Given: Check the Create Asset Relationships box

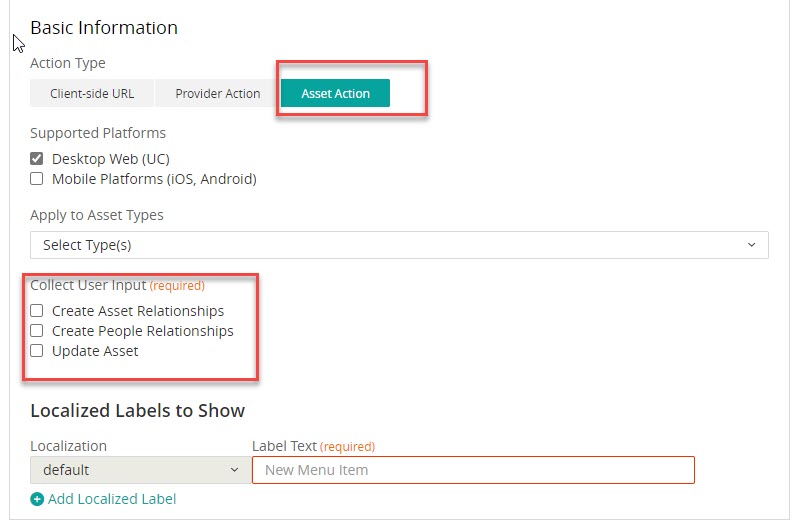Looking at the screenshot, I should [x=37, y=311].
